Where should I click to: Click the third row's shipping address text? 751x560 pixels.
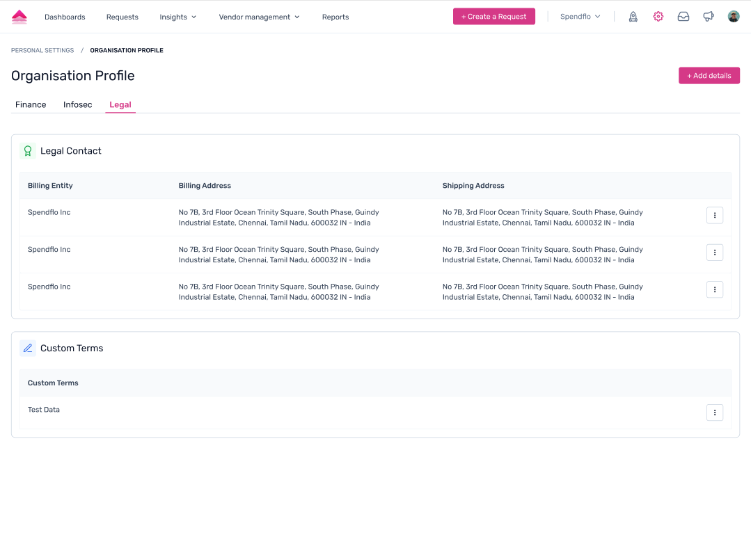click(543, 292)
